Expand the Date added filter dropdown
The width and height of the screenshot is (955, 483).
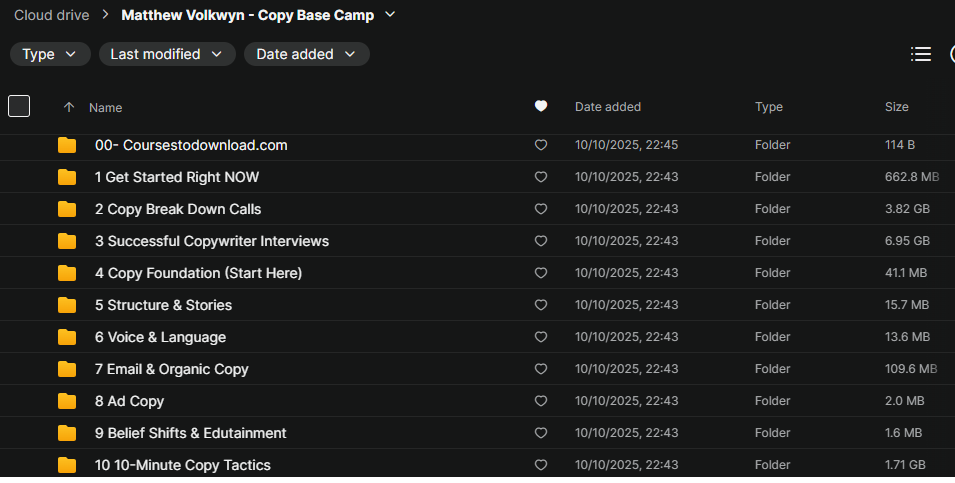306,54
